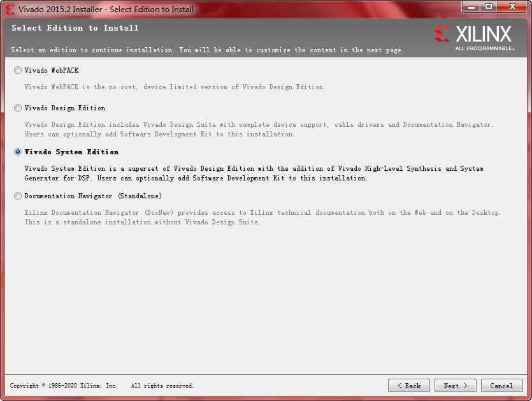Image resolution: width=532 pixels, height=401 pixels.
Task: Select the Vivado WebPACK radio button
Action: pyautogui.click(x=18, y=70)
